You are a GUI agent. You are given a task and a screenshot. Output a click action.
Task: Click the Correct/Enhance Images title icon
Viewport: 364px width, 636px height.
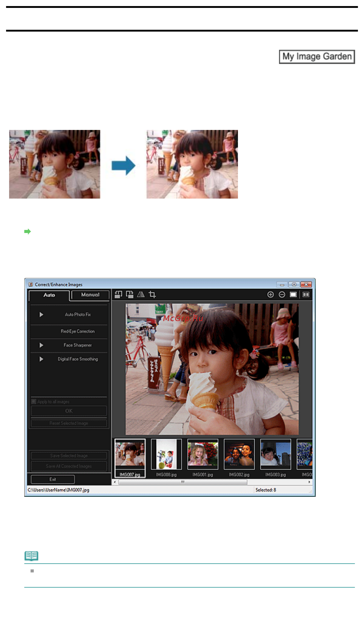pyautogui.click(x=31, y=285)
